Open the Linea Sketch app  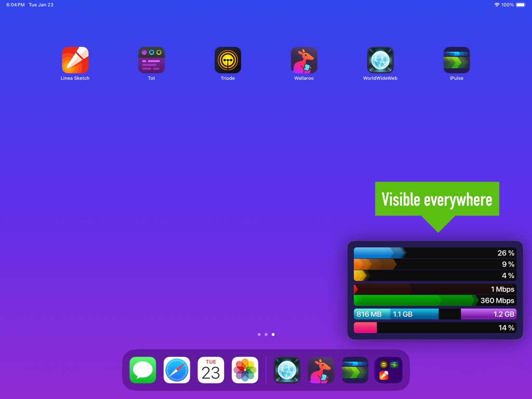(x=75, y=60)
